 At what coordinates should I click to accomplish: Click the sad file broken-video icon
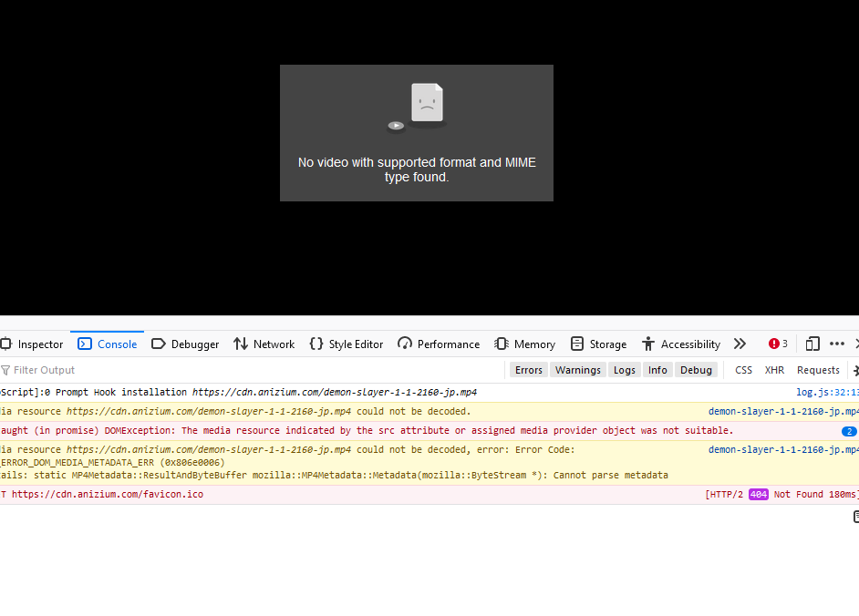(417, 108)
